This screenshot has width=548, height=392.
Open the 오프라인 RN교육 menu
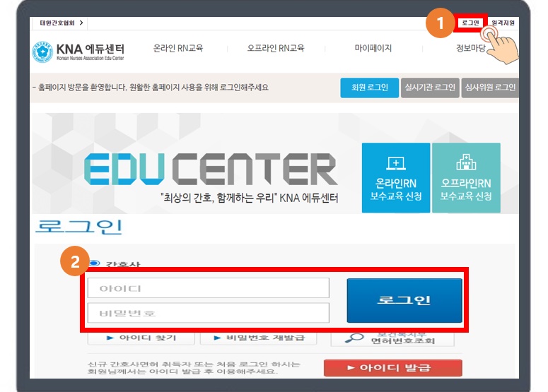[x=276, y=48]
